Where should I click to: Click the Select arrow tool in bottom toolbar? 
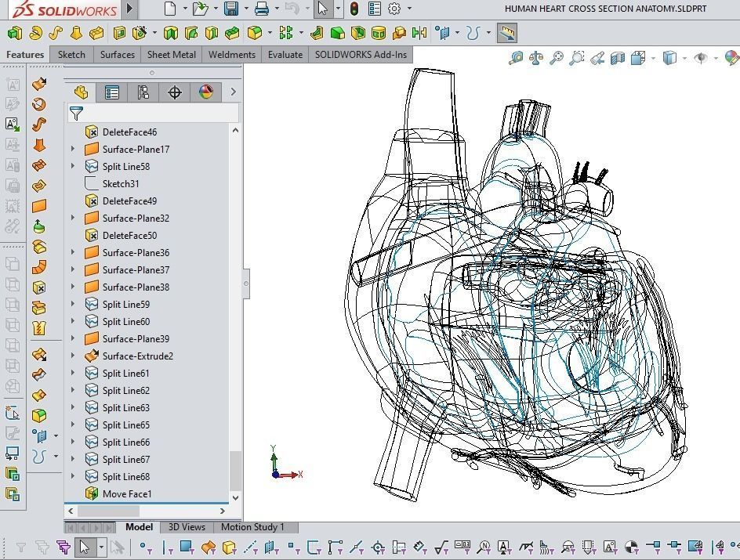tap(85, 547)
